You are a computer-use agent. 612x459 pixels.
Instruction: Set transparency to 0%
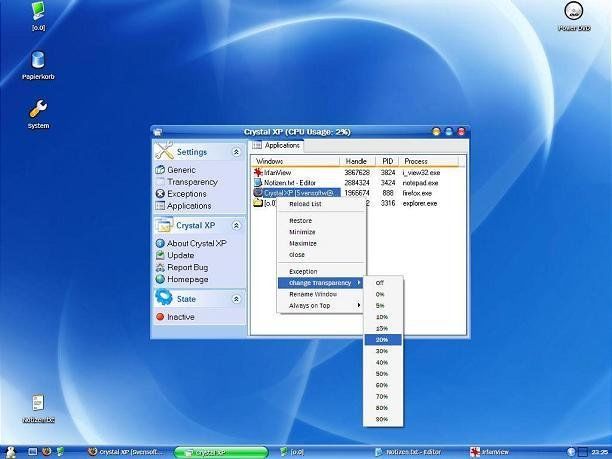(x=383, y=294)
